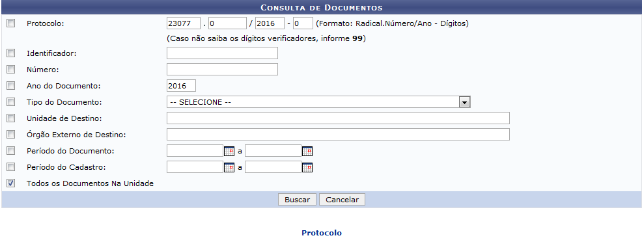The width and height of the screenshot is (644, 240).
Task: Uncheck Todos os Documentos Na Unidade
Action: (x=10, y=183)
